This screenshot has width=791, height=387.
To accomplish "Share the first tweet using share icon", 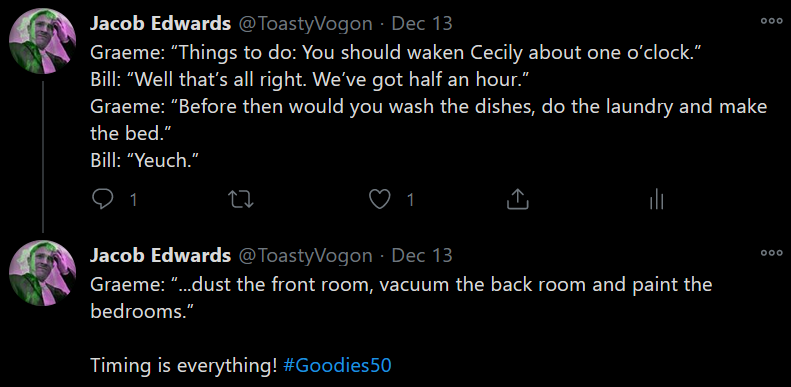I will pos(518,199).
